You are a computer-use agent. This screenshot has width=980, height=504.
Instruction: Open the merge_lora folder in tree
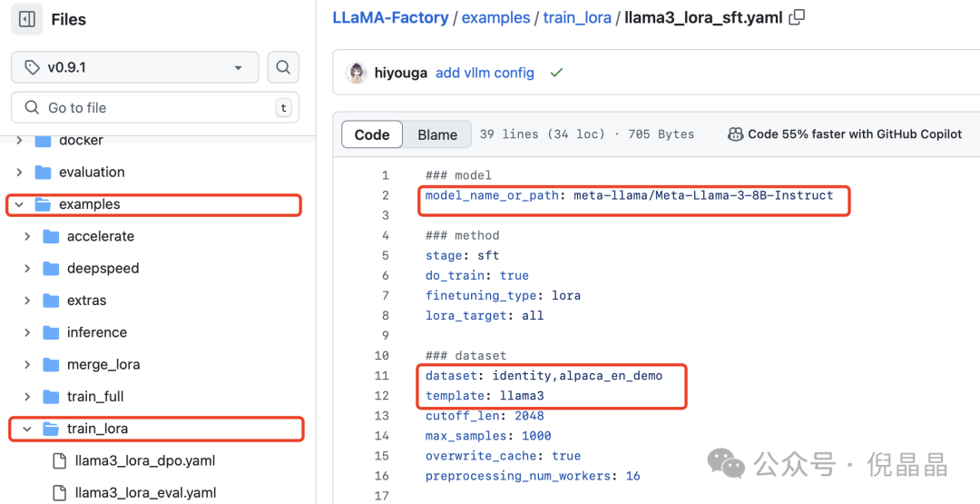click(103, 364)
